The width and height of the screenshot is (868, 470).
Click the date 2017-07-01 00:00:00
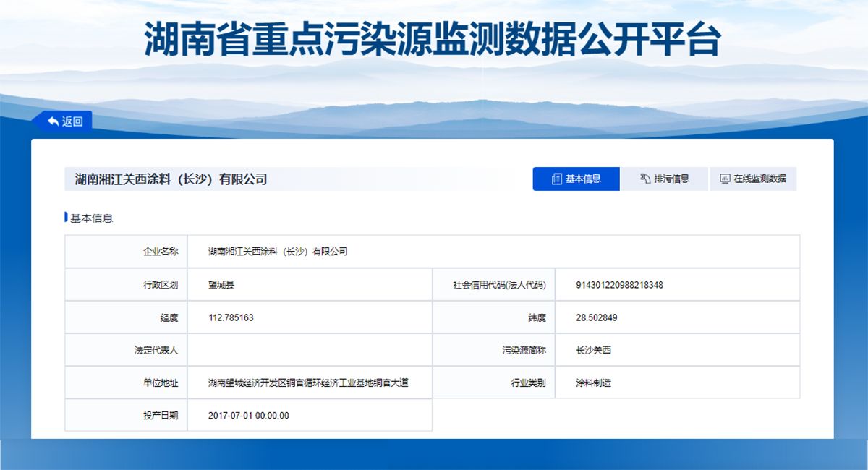249,415
